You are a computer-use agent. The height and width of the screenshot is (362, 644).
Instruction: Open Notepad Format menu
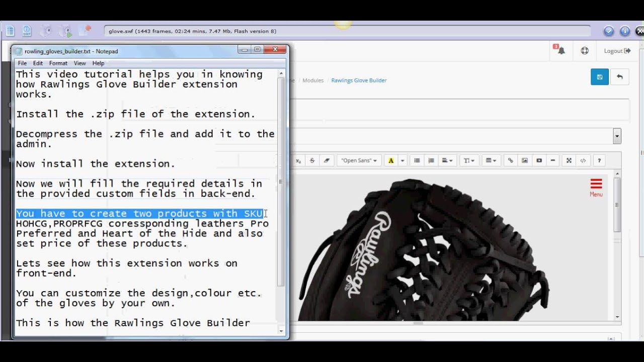click(x=58, y=63)
